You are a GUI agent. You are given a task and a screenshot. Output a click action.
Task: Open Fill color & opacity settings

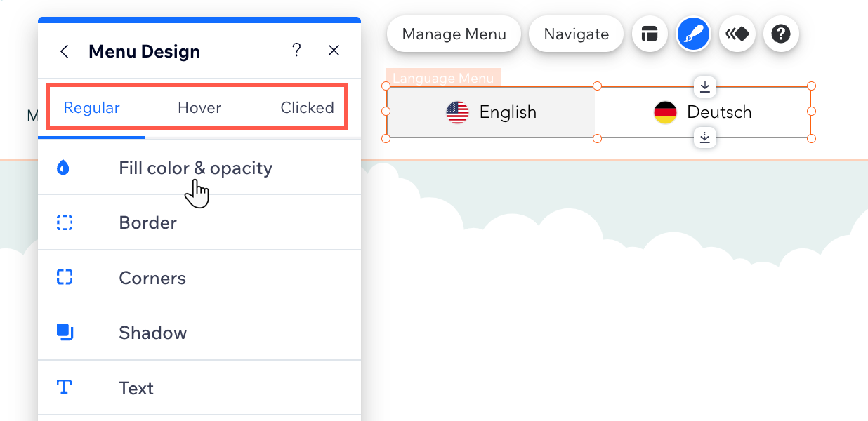(x=195, y=168)
